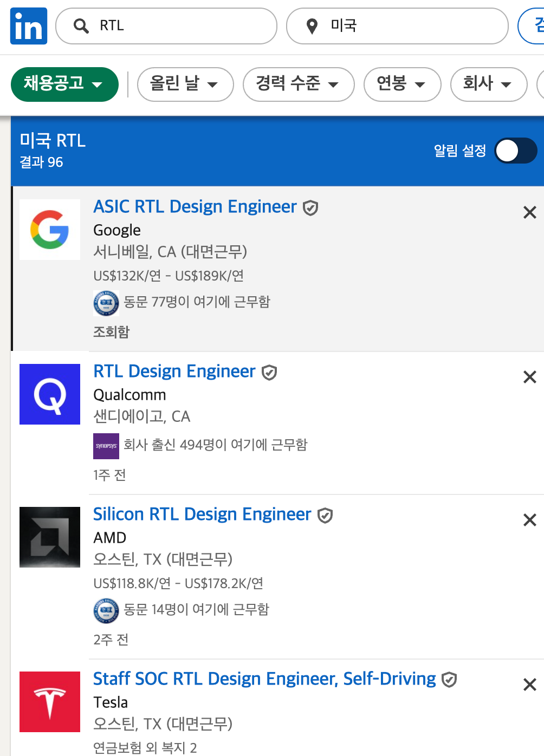Open the 채용공고 filter menu
The image size is (544, 756).
[64, 84]
